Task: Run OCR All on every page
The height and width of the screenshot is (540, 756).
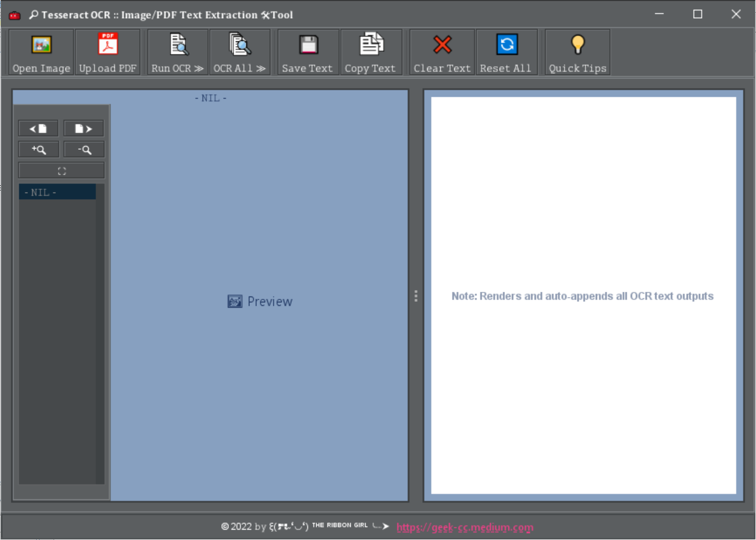Action: pyautogui.click(x=239, y=52)
